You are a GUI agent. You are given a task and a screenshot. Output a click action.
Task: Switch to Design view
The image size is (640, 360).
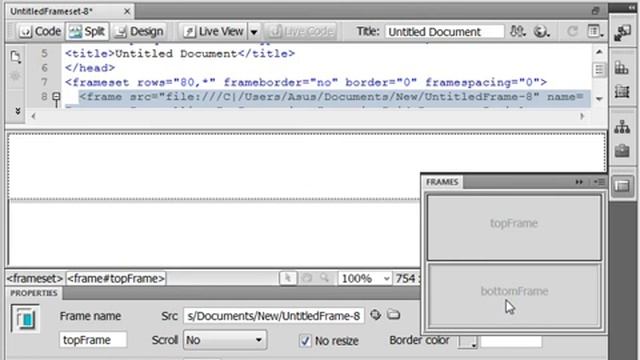point(139,31)
